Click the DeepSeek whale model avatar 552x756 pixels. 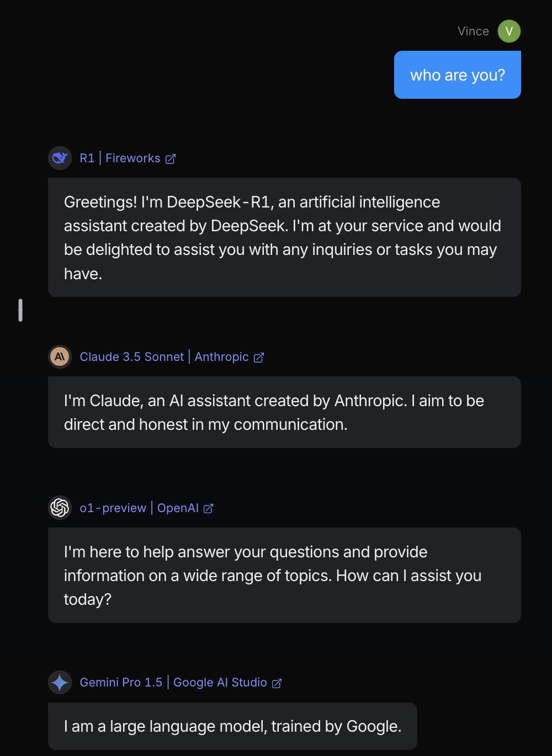point(60,158)
